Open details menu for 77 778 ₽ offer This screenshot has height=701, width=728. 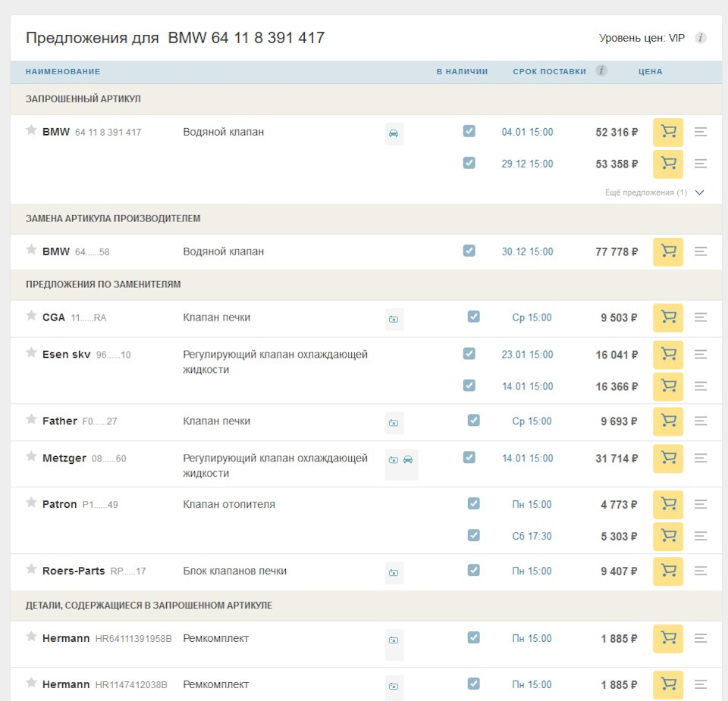coord(701,252)
